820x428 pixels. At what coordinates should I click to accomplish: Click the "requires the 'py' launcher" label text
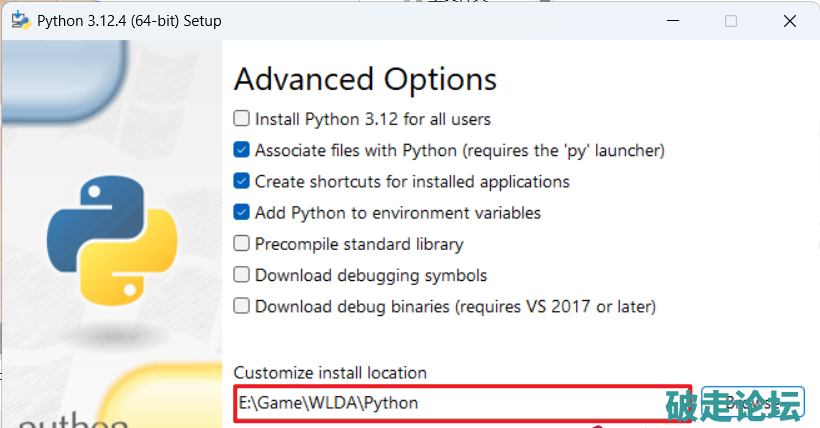point(563,150)
